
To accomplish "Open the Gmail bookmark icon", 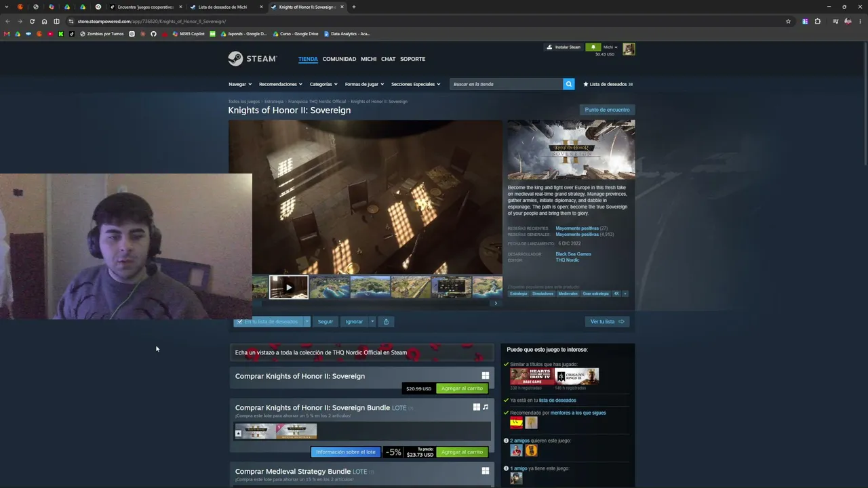I will (7, 34).
